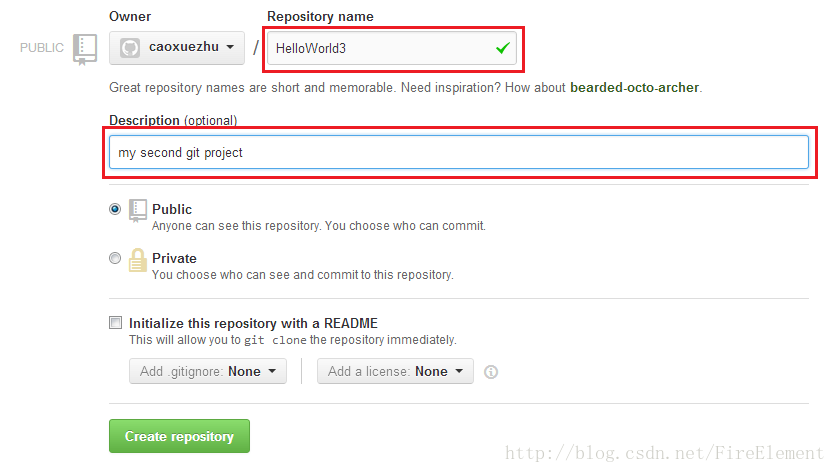Enable Initialize this repository with a README
Image resolution: width=837 pixels, height=473 pixels.
[x=115, y=322]
